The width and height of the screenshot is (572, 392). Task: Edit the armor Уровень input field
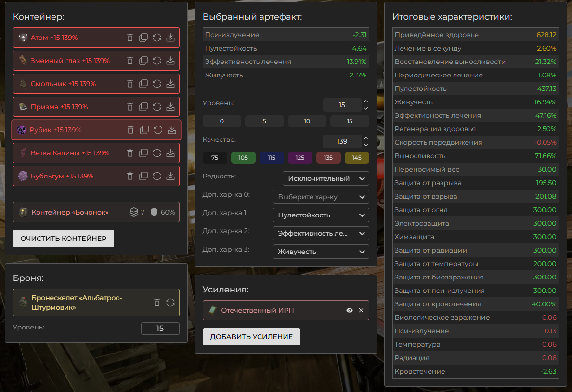[160, 328]
